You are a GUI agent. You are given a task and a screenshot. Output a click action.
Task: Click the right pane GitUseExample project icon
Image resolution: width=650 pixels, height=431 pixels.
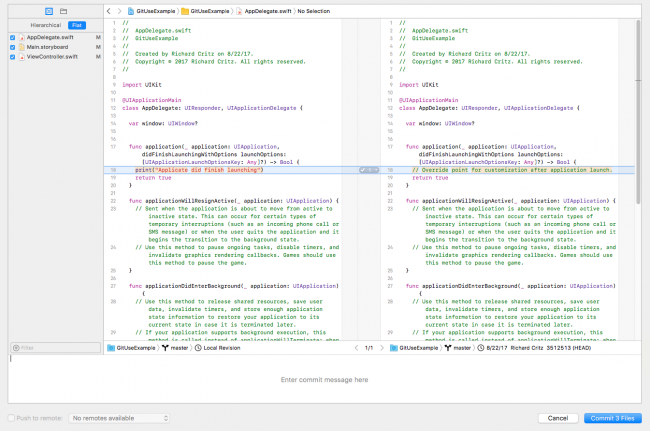[393, 348]
